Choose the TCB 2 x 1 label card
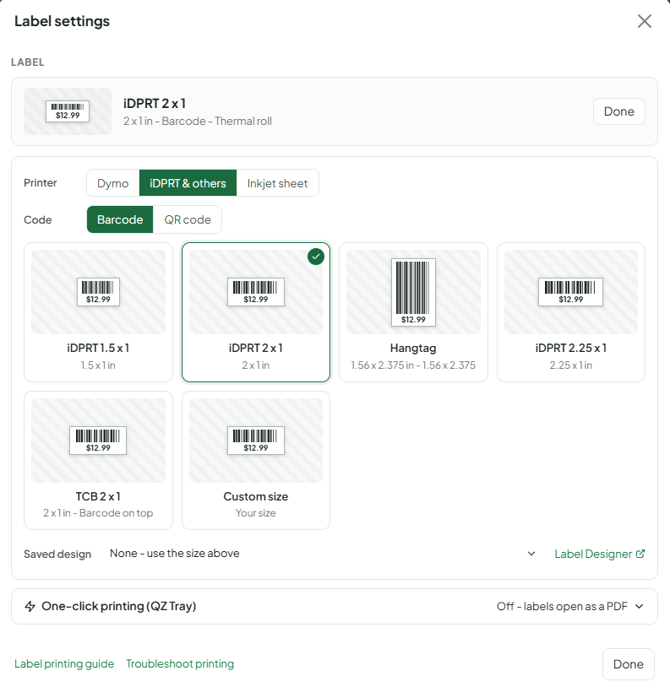The width and height of the screenshot is (670, 687). [98, 460]
